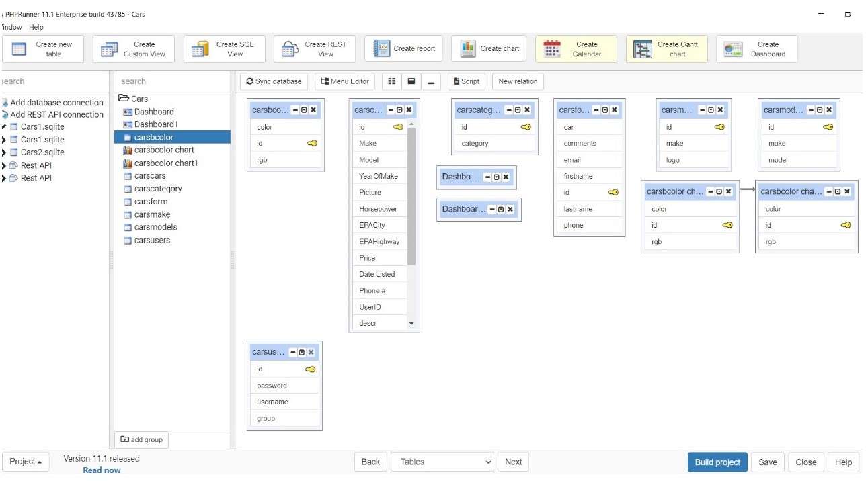Click the primary key icon in carscategory
Screen dimensions: 868x481
point(525,127)
